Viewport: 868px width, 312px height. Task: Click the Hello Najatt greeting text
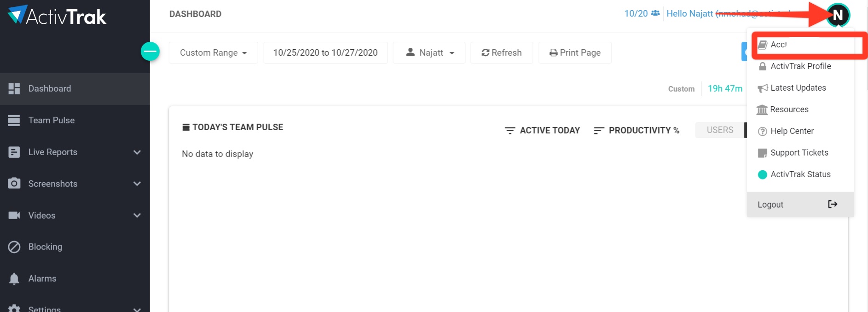(x=689, y=14)
